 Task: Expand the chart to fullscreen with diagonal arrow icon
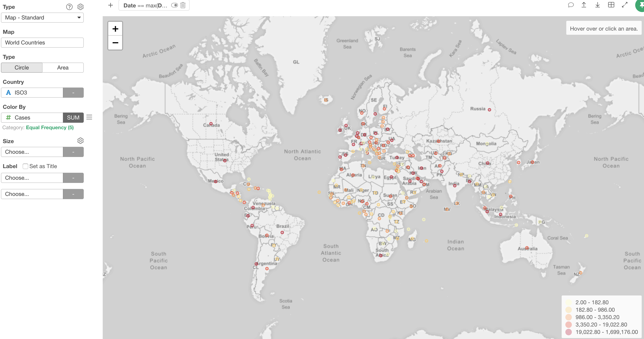click(x=625, y=5)
